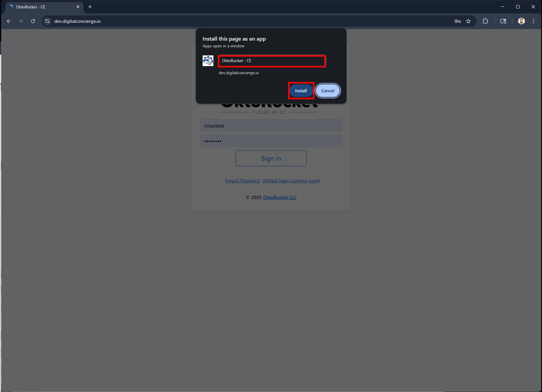The height and width of the screenshot is (392, 542).
Task: Cancel the install app dialog
Action: [x=328, y=91]
